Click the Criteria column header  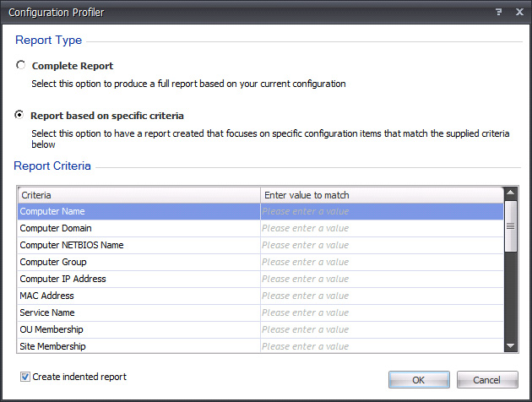tap(138, 195)
